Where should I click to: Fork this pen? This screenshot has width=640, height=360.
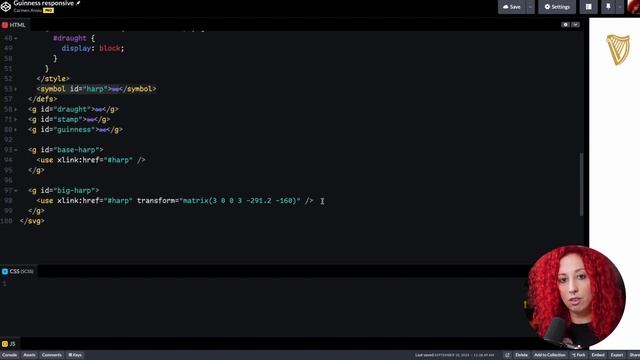click(x=579, y=355)
